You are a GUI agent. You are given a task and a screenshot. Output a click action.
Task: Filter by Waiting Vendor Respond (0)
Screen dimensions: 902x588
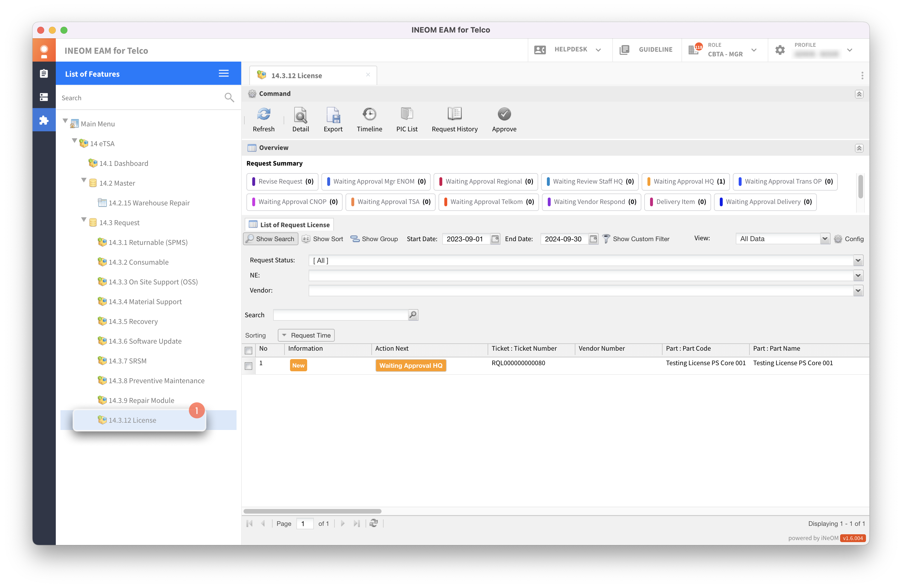(592, 202)
